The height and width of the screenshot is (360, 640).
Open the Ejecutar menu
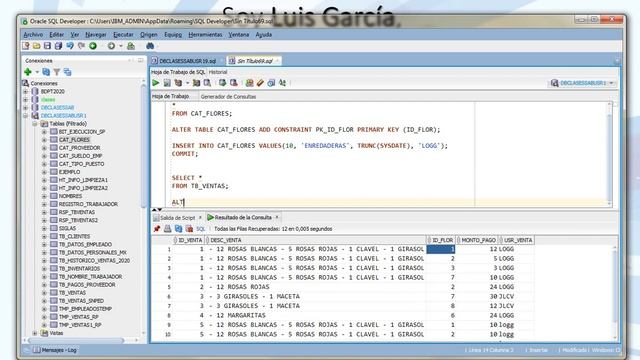pyautogui.click(x=123, y=35)
